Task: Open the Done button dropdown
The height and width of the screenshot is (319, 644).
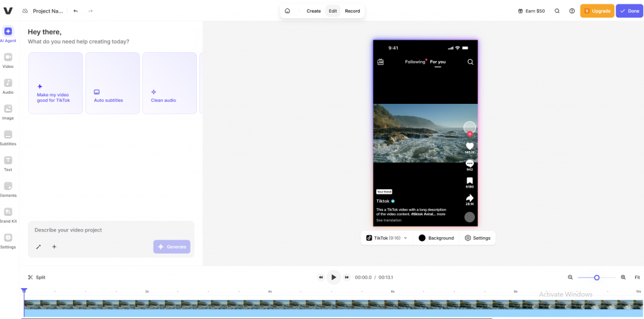Action: click(x=630, y=11)
